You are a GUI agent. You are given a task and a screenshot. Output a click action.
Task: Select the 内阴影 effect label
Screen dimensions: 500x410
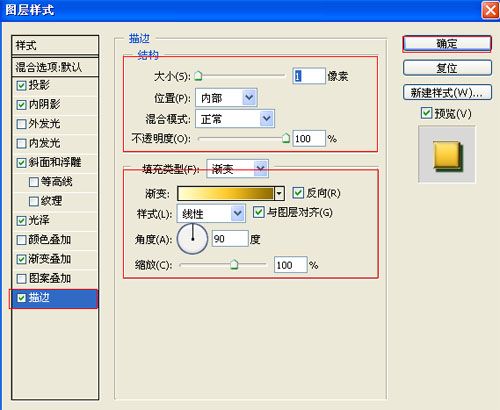point(44,105)
